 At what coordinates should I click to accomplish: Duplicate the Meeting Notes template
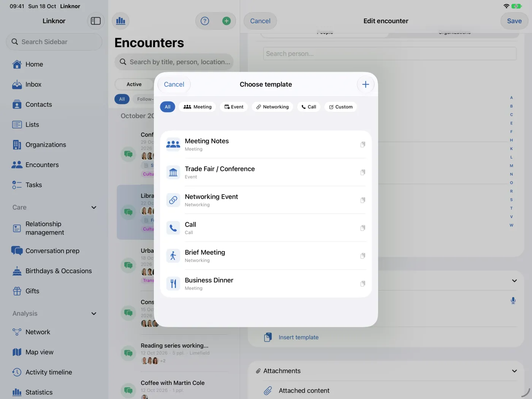[363, 144]
